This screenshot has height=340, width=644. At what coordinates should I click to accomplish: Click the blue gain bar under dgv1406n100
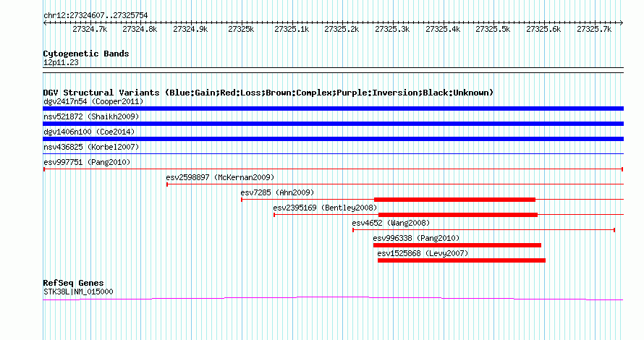(333, 139)
